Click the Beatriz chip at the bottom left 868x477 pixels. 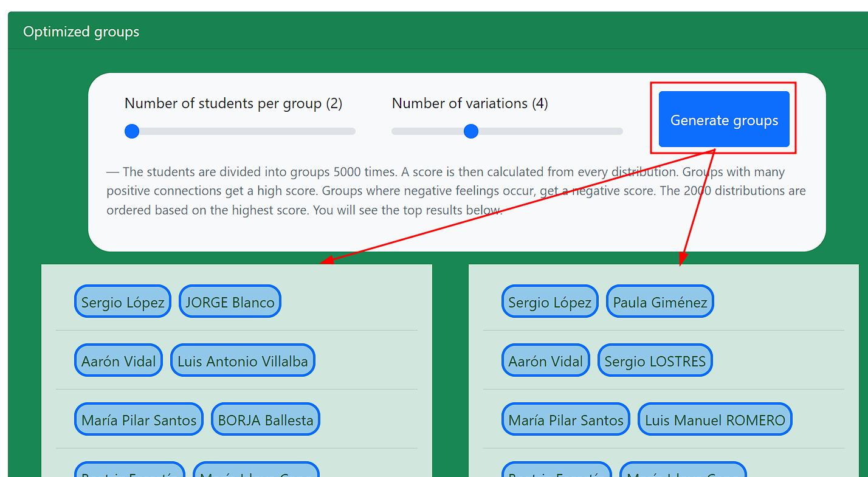(129, 473)
